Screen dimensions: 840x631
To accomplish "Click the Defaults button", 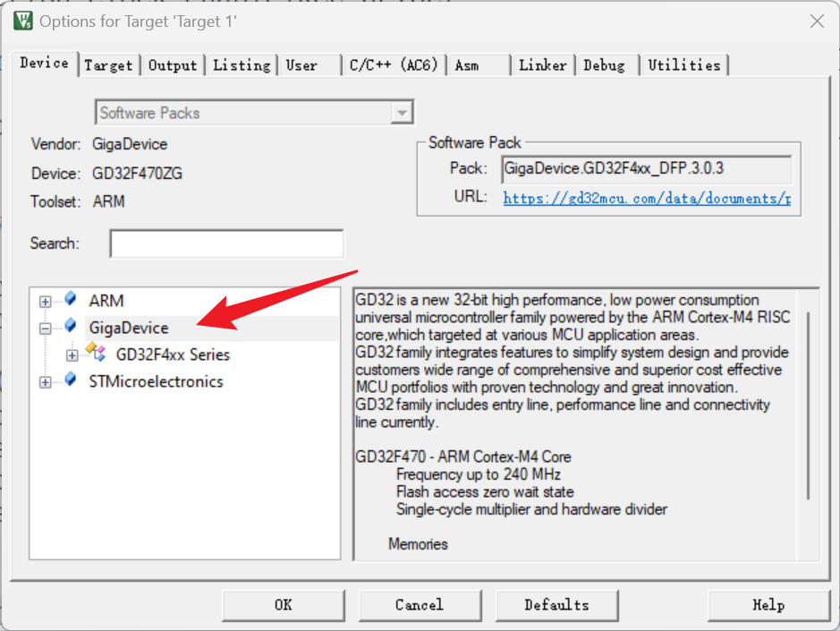I will [556, 605].
